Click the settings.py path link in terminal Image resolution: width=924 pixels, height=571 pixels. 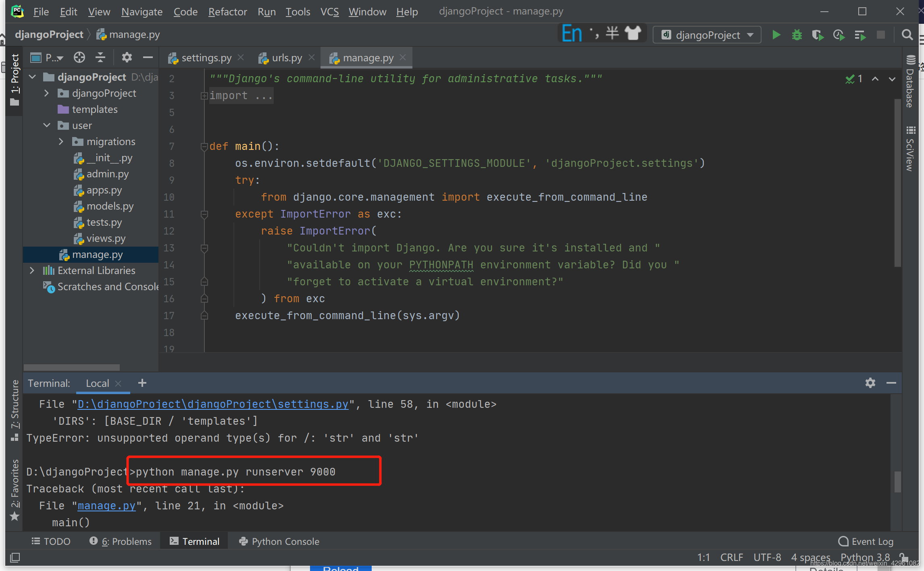coord(213,404)
